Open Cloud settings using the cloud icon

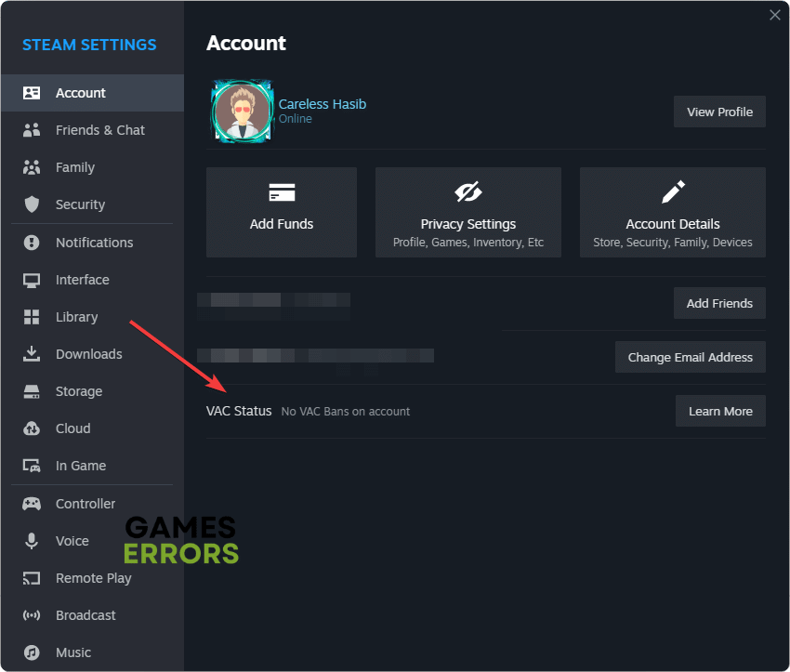pyautogui.click(x=32, y=428)
